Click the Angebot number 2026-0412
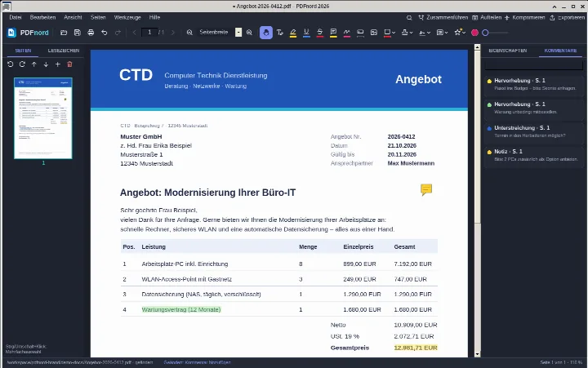The image size is (588, 368). 401,137
